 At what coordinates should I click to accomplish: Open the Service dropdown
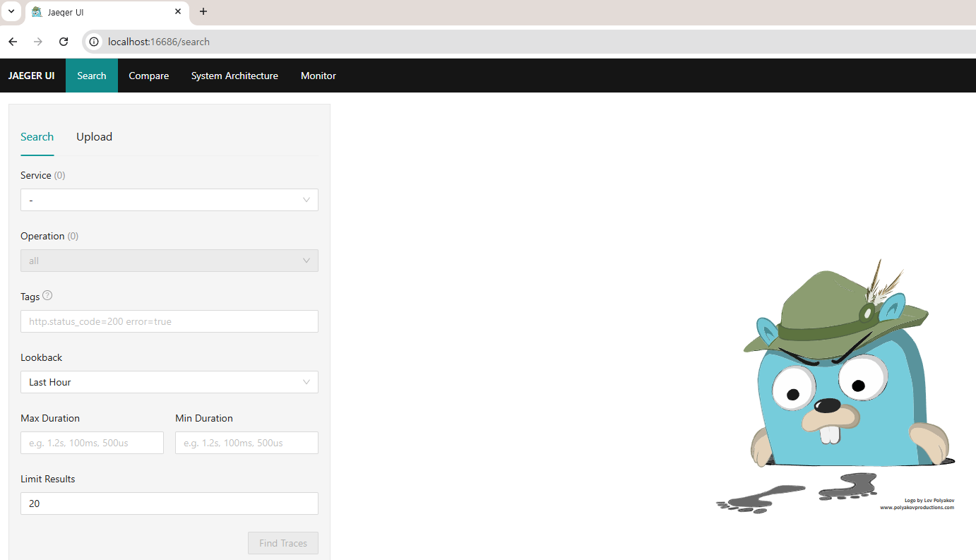point(169,200)
